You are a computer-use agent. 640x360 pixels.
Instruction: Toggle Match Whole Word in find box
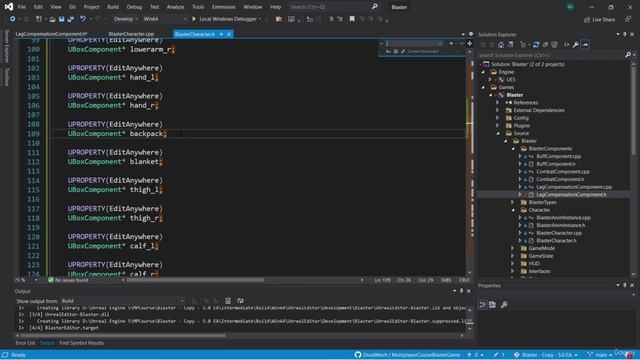[x=396, y=51]
